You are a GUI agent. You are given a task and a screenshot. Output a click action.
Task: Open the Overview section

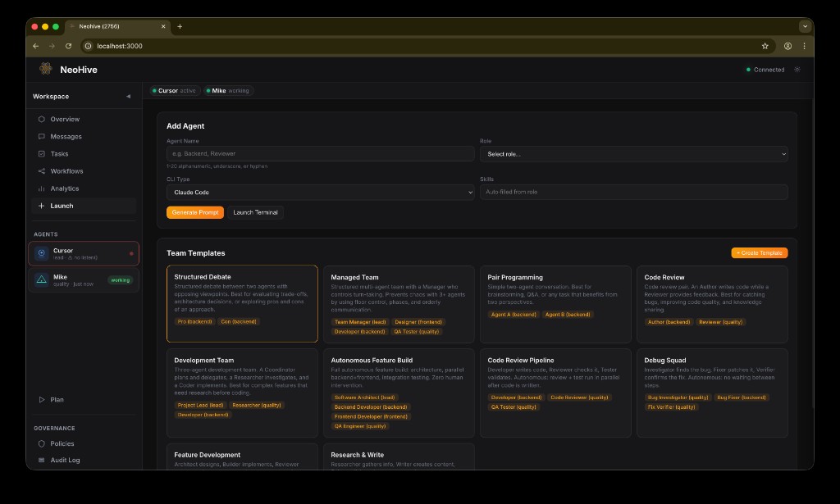pyautogui.click(x=84, y=120)
